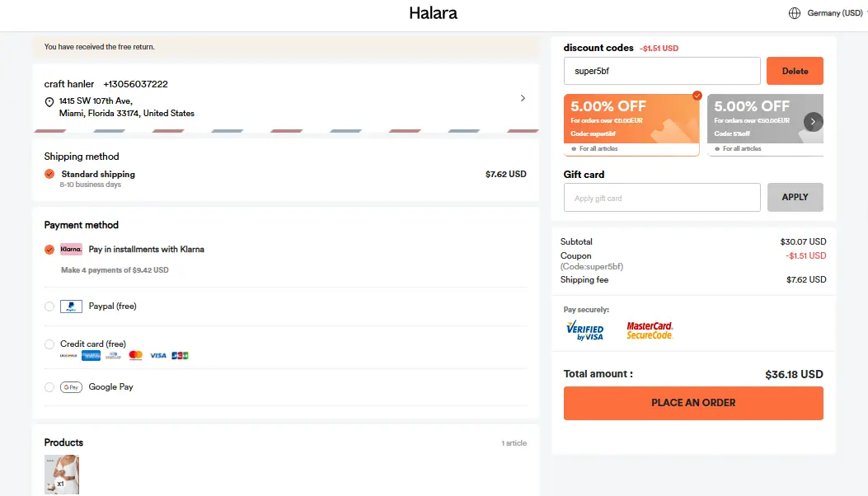The height and width of the screenshot is (496, 868).
Task: Click the Total amount $36.18 USD value
Action: (794, 374)
